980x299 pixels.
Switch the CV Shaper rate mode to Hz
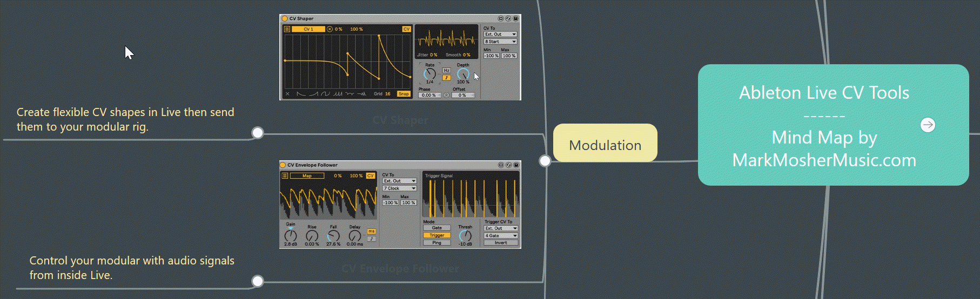coord(446,71)
